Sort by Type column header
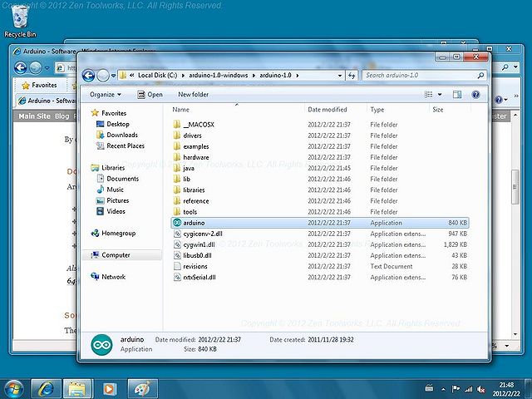Viewport: 532px width, 399px height. pyautogui.click(x=377, y=110)
